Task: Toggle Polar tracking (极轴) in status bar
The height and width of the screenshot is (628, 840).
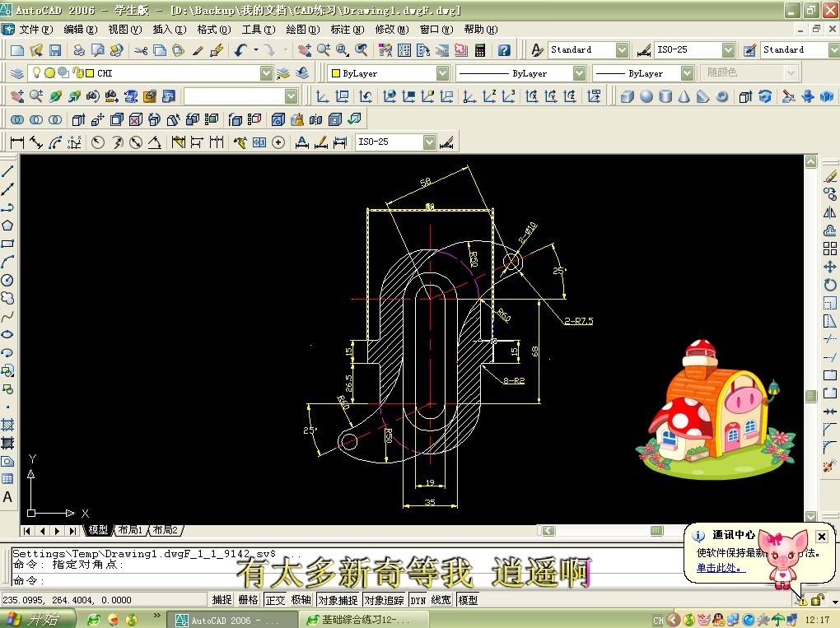Action: coord(301,600)
